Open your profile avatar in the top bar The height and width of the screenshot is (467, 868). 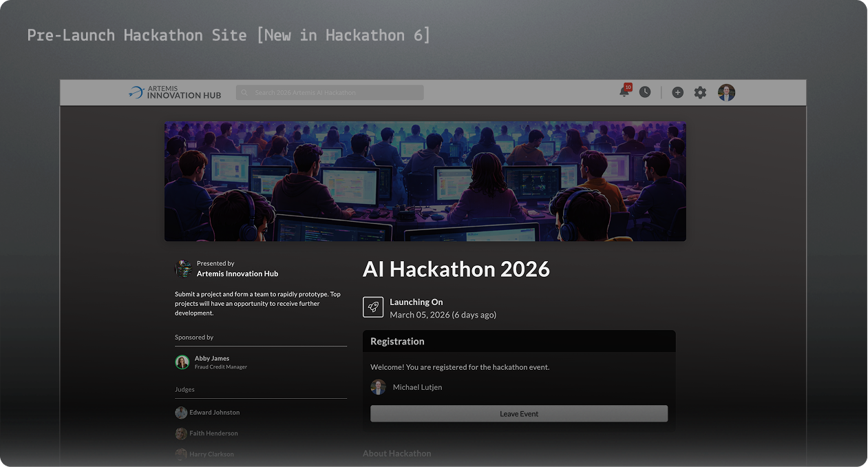point(726,92)
